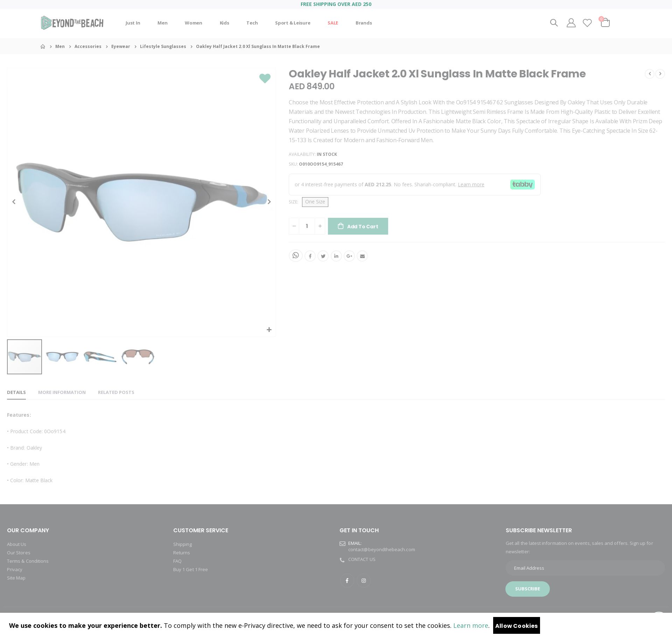Switch to the More Information tab

tap(62, 393)
